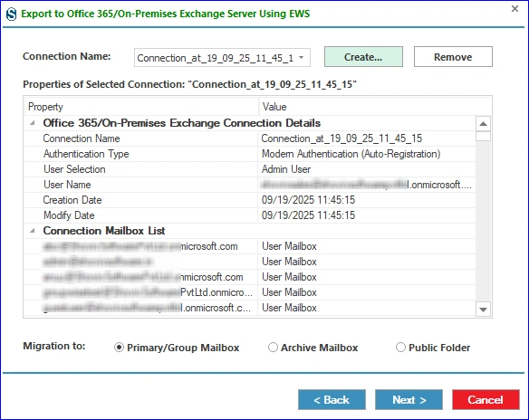529x420 pixels.
Task: Click the scroll up arrow of properties list
Action: 483,124
